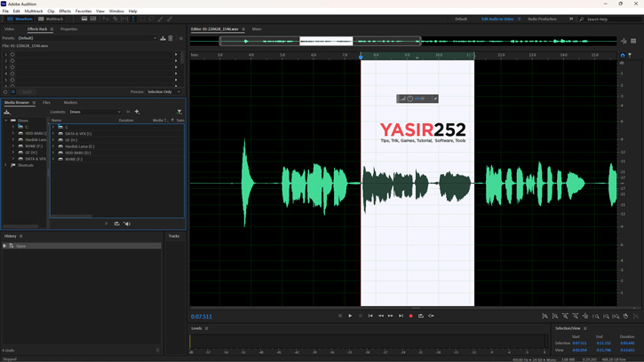Image resolution: width=644 pixels, height=362 pixels.
Task: Select NVME (F:) in file list
Action: pos(74,159)
